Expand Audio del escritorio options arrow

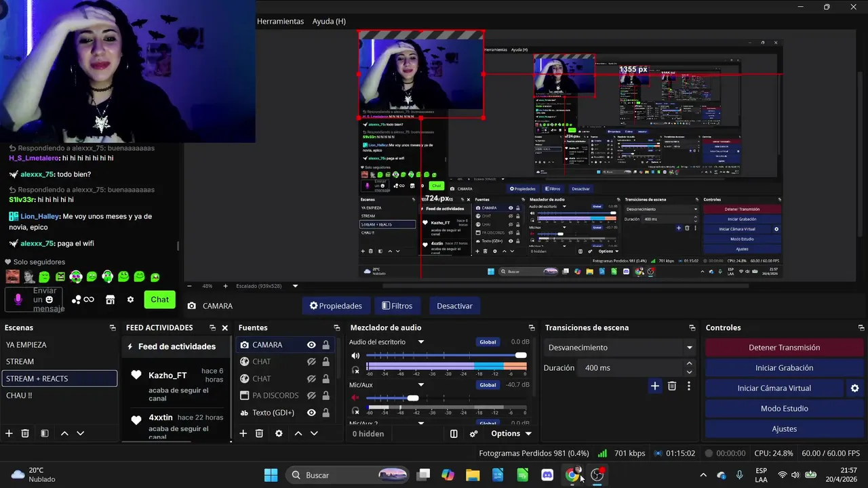coord(421,342)
